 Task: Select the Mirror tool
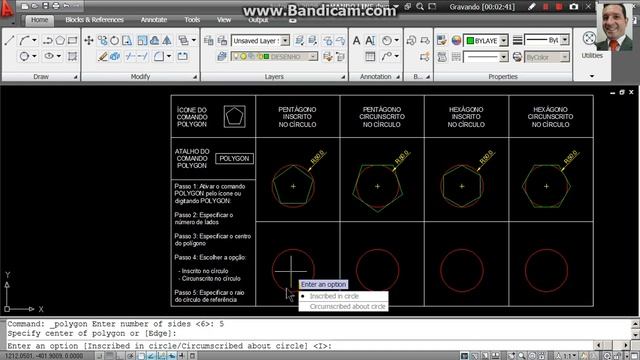pos(167,40)
